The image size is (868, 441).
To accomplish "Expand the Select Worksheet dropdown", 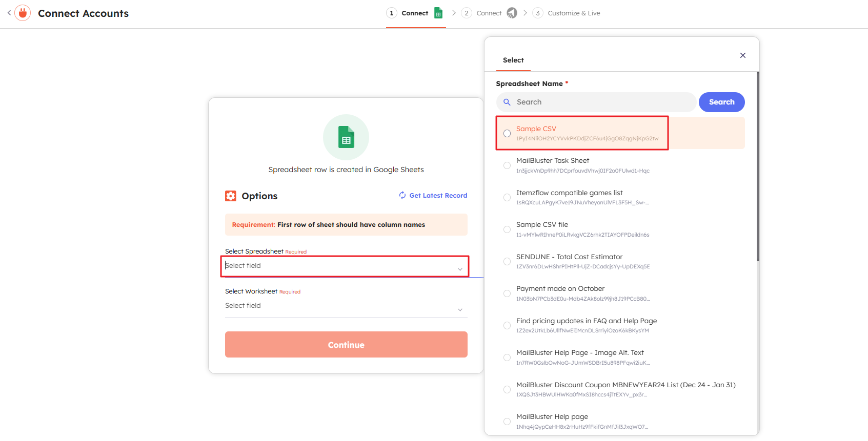I will pyautogui.click(x=346, y=306).
